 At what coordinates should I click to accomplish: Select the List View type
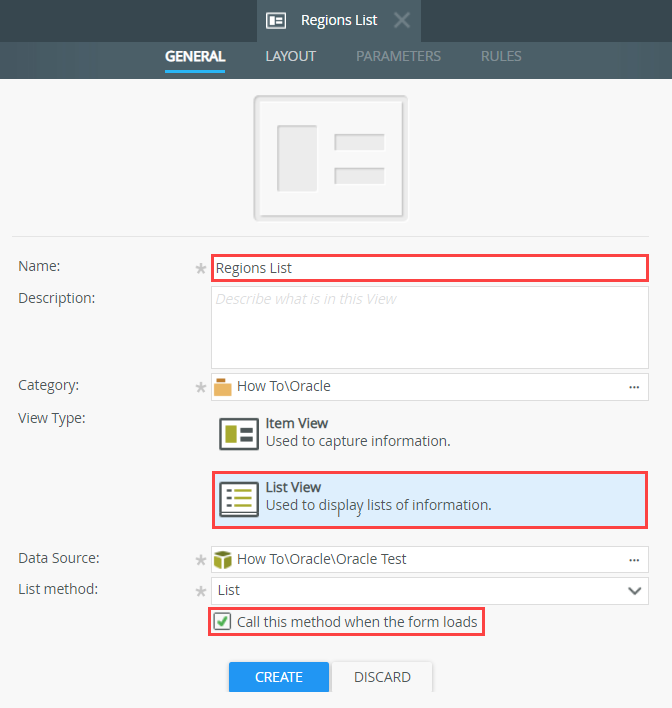tap(430, 500)
